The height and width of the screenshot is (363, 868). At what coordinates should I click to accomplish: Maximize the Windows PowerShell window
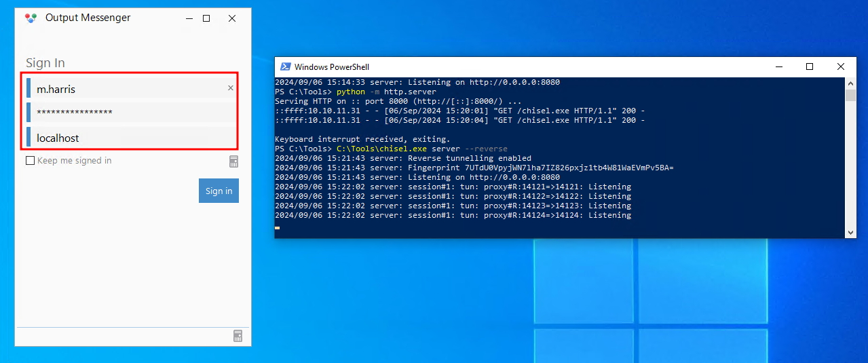809,66
